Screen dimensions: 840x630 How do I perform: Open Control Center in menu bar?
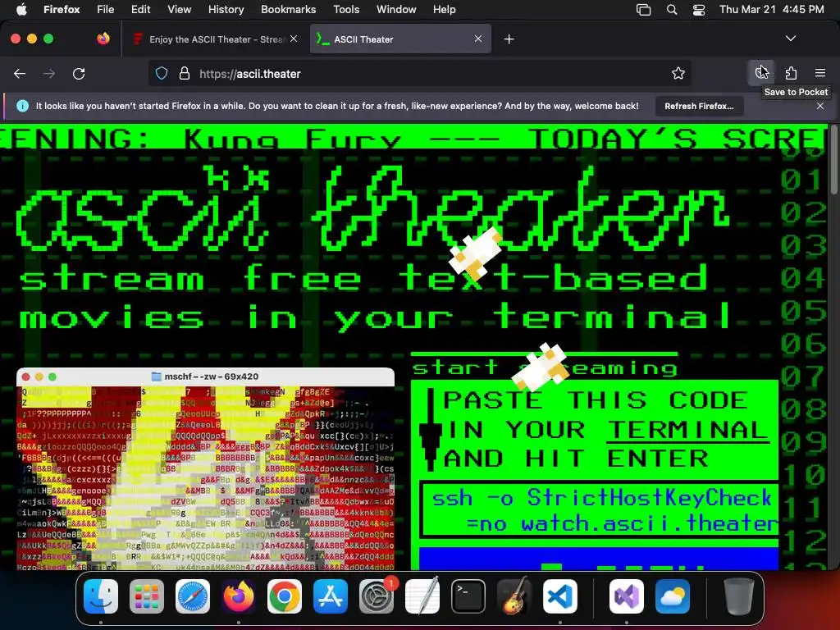tap(699, 10)
